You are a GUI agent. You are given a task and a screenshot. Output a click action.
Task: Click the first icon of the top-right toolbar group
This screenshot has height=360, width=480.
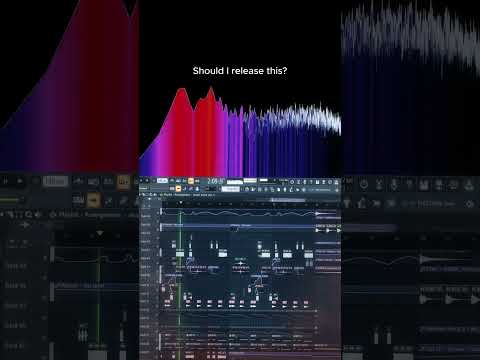pyautogui.click(x=292, y=182)
